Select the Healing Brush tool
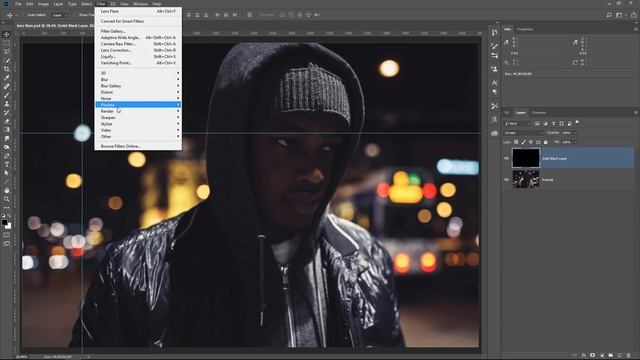640x360 pixels. pyautogui.click(x=7, y=86)
